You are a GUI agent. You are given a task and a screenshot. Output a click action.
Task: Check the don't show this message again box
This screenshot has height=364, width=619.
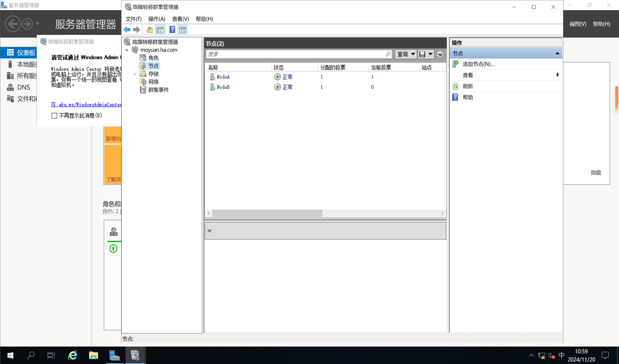click(x=54, y=115)
